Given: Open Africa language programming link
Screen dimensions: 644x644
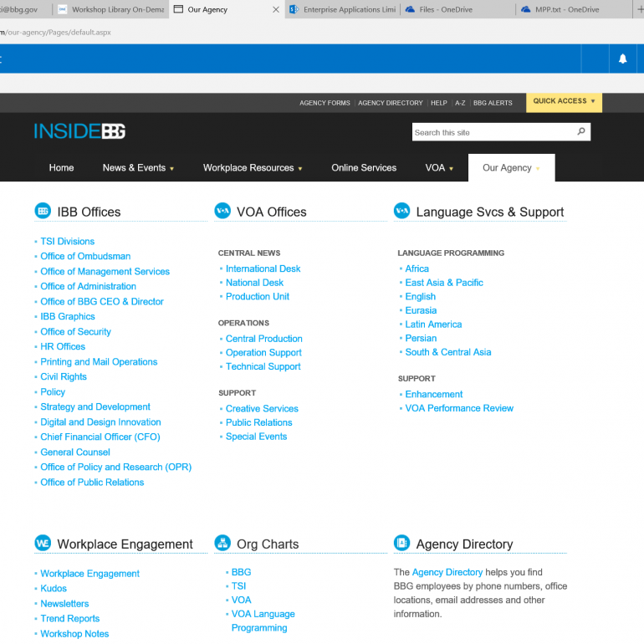Looking at the screenshot, I should click(x=417, y=268).
